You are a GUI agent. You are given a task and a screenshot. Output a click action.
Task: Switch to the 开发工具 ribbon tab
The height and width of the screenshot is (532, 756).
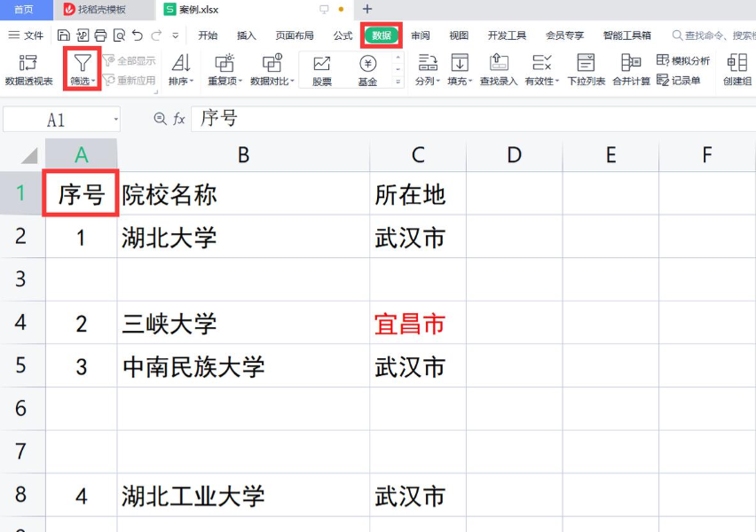pyautogui.click(x=507, y=35)
